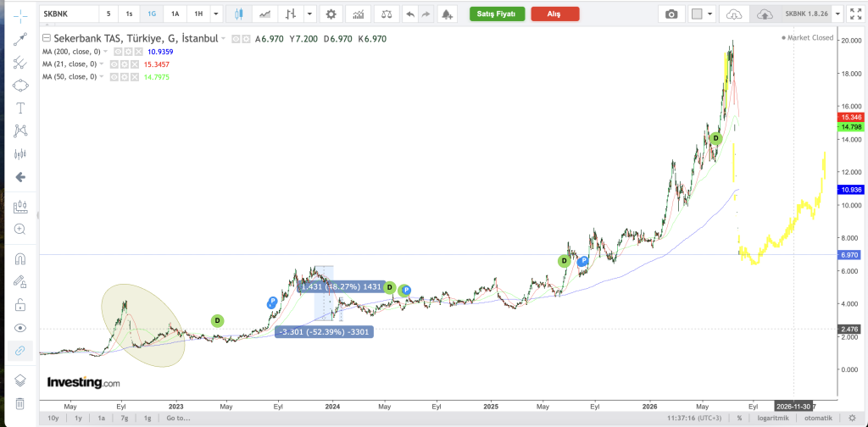Toggle lock all drawing tools
868x427 pixels.
[x=20, y=304]
